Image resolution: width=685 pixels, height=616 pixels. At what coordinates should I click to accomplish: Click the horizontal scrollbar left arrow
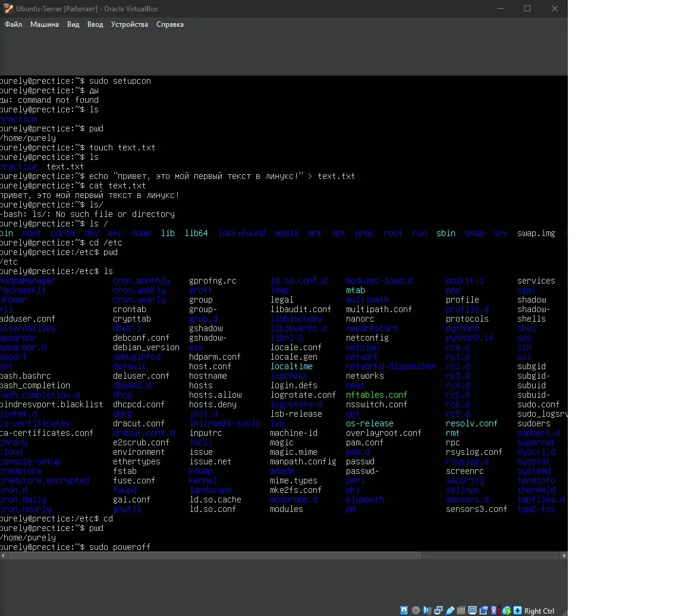click(4, 556)
